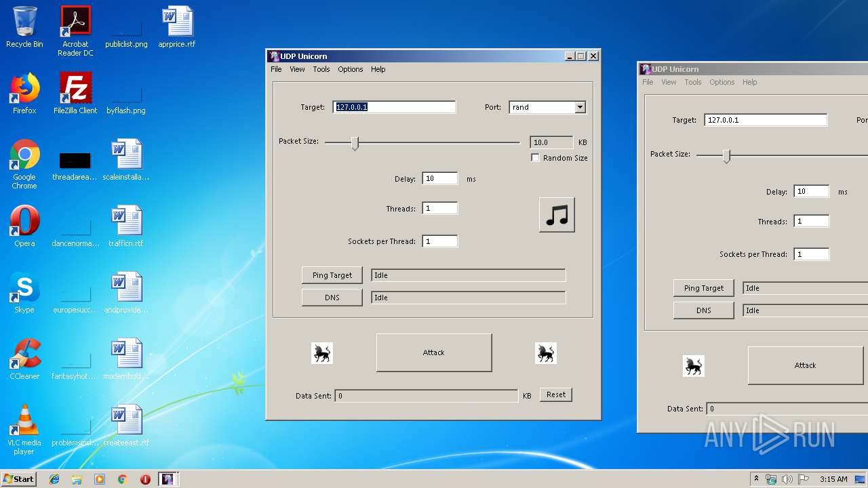This screenshot has height=488, width=868.
Task: Open the Options menu in the background window
Action: (722, 82)
